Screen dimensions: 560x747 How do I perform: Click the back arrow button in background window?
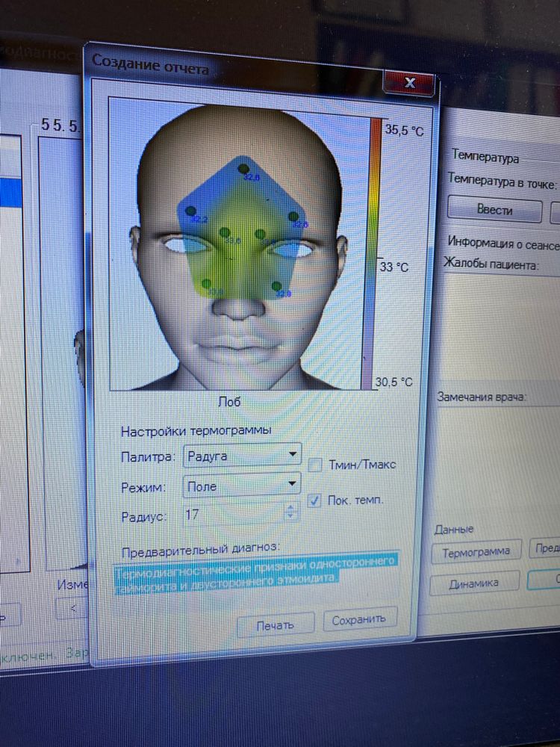72,608
